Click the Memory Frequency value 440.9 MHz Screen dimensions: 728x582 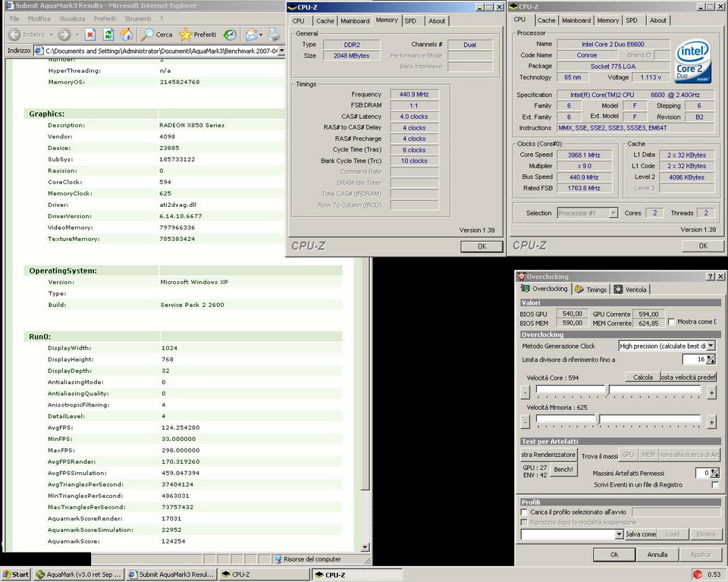(414, 94)
